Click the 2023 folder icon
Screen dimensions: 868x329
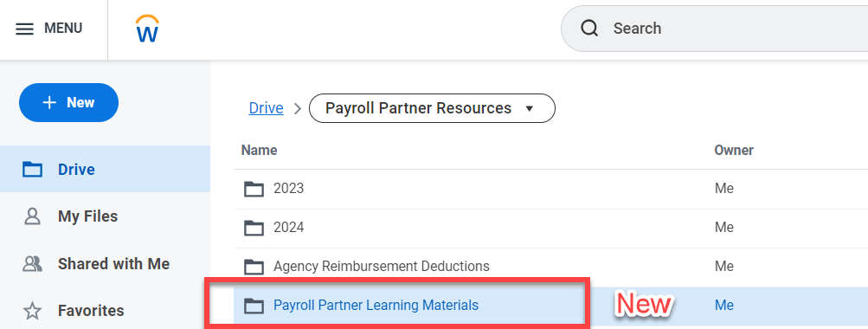(x=254, y=189)
